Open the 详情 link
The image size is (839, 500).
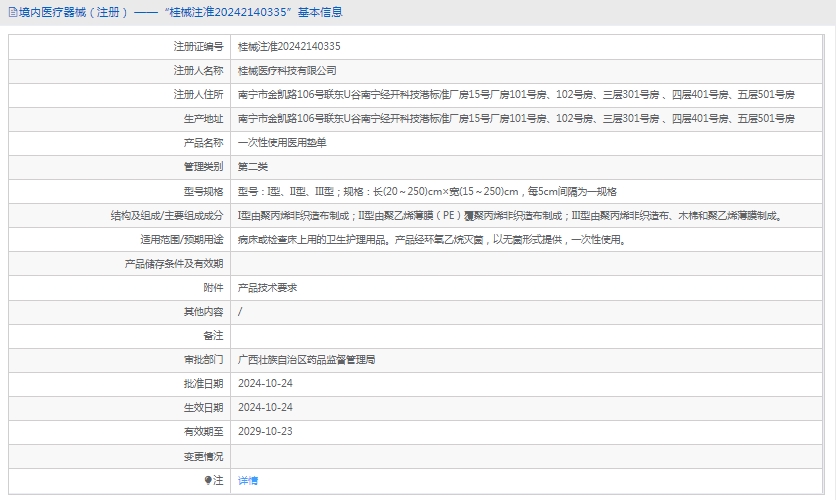tap(248, 481)
